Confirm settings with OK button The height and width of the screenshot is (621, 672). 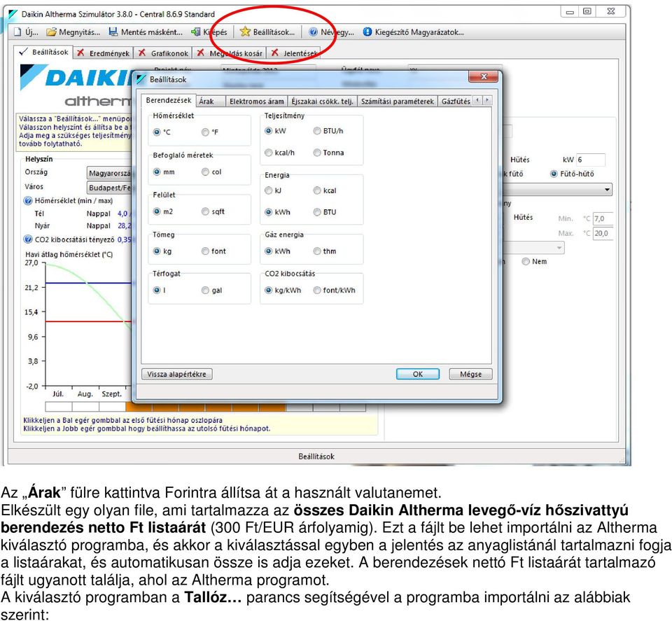click(x=418, y=374)
